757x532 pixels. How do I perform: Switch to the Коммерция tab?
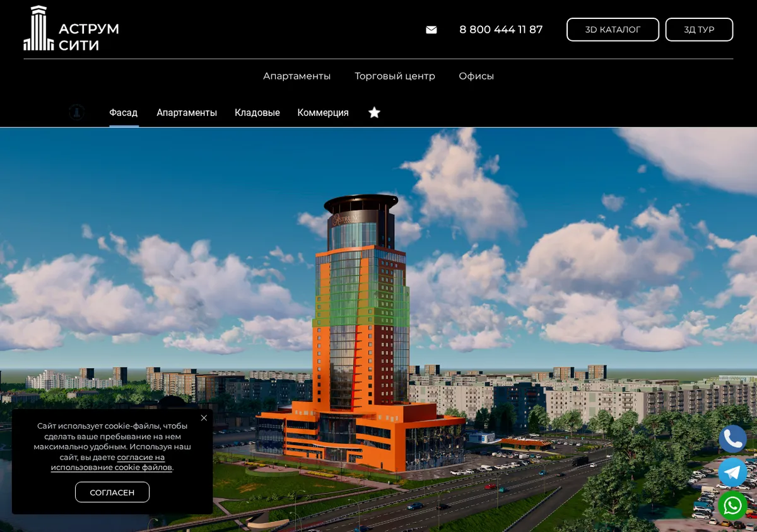pos(323,113)
